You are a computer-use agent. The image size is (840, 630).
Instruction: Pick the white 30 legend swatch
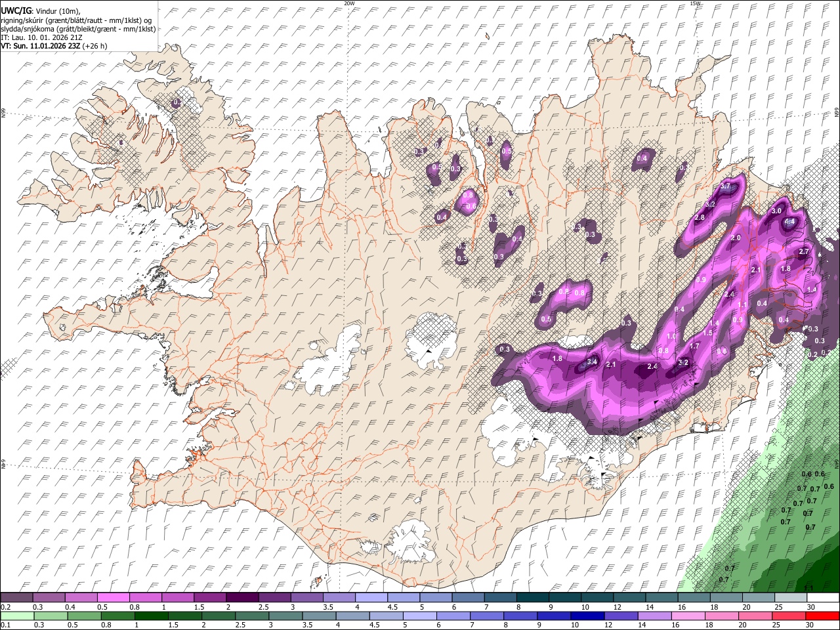[x=822, y=598]
